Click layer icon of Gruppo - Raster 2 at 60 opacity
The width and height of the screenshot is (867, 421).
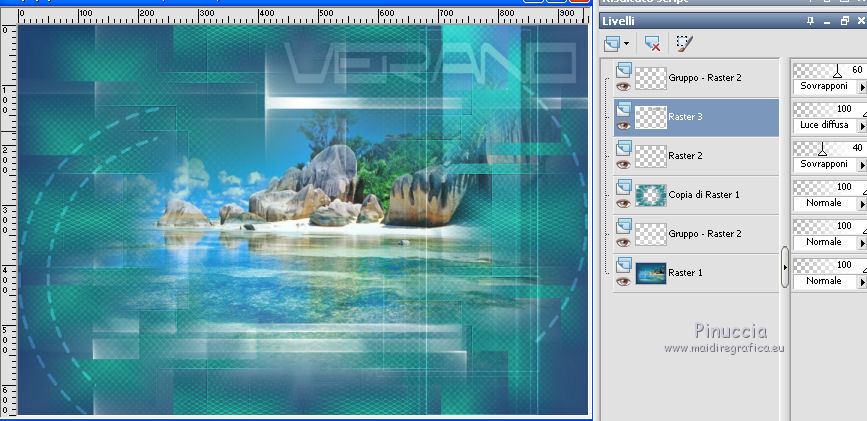[x=624, y=69]
